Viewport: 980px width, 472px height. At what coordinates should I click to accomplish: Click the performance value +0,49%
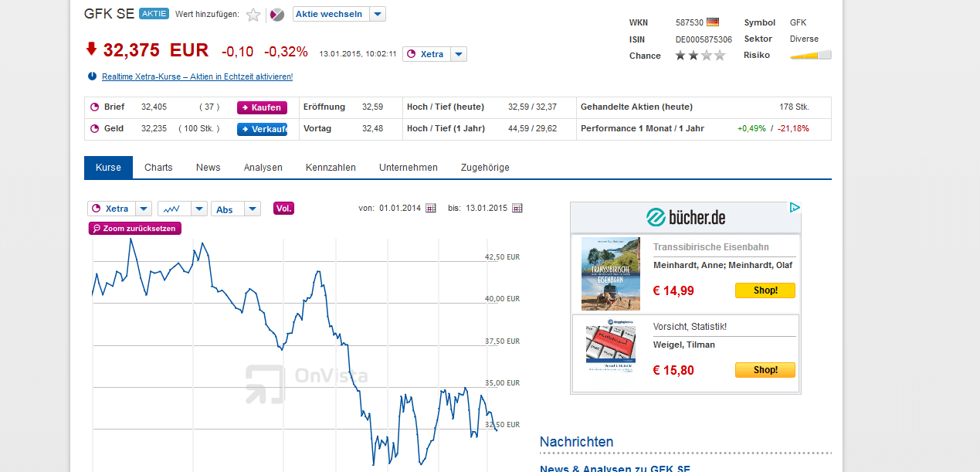pyautogui.click(x=752, y=128)
